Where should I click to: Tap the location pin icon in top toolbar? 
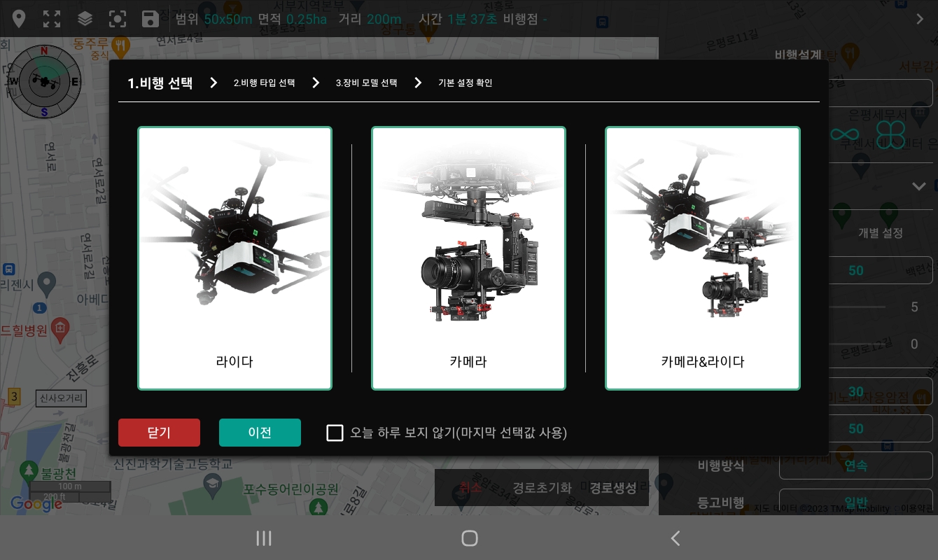tap(19, 19)
